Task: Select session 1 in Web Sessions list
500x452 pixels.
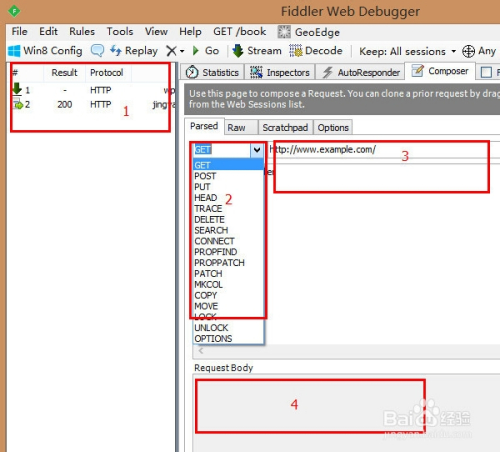Action: (x=93, y=90)
